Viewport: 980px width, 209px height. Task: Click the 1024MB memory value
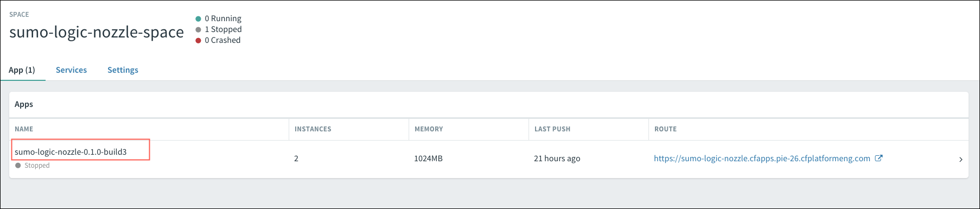tap(428, 159)
